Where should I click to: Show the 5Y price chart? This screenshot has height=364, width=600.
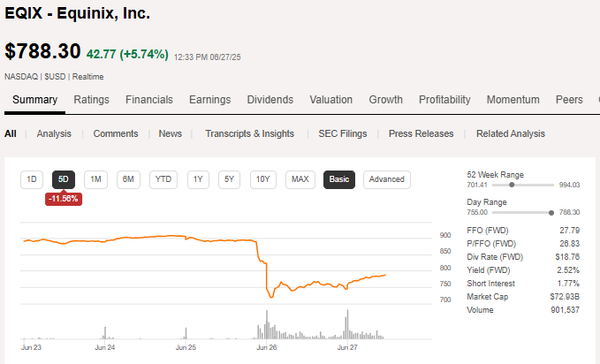229,179
